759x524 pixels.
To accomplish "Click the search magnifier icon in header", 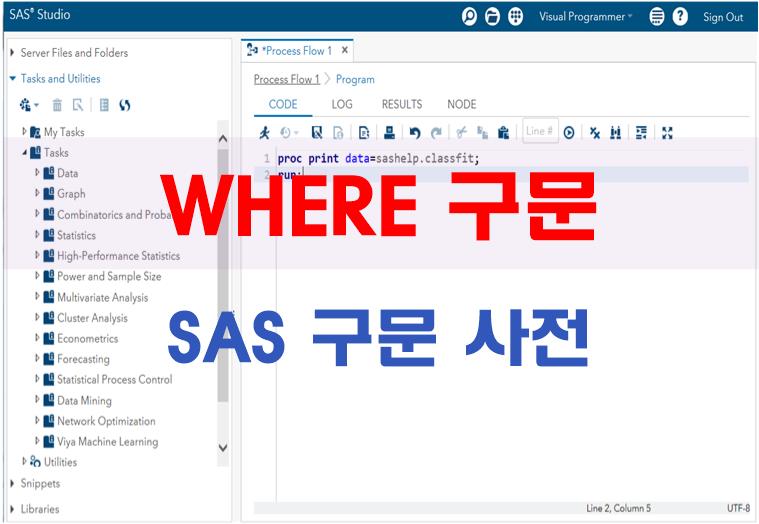I will coord(469,17).
